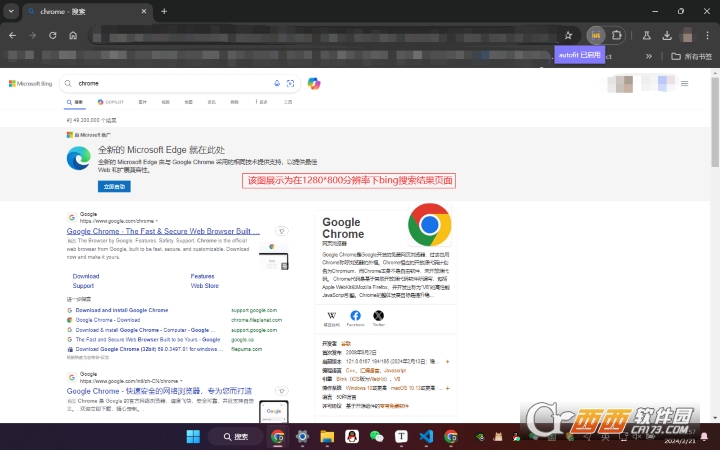Click pill icon beside first Google Chrome result
The width and height of the screenshot is (720, 450).
click(282, 231)
